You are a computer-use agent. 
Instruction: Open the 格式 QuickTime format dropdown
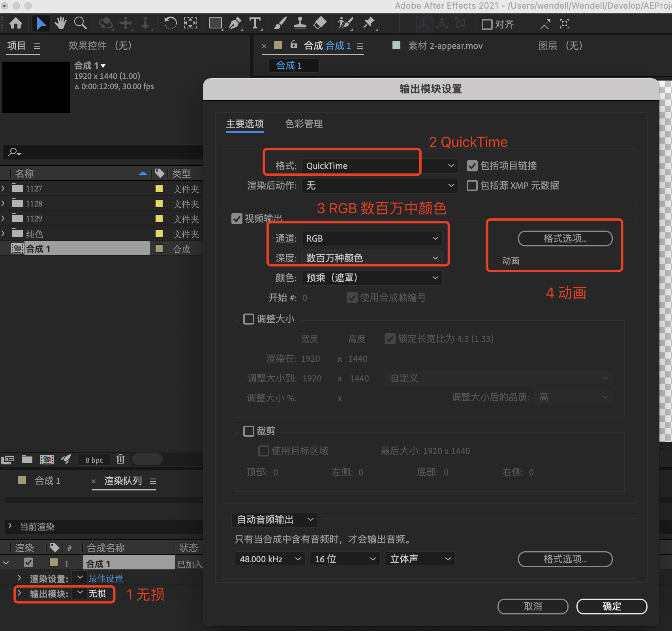click(x=379, y=166)
